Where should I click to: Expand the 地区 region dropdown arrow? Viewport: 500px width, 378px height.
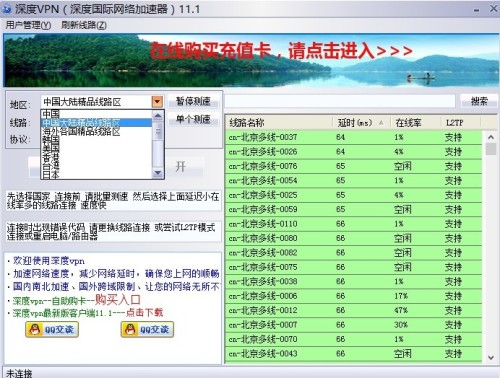157,101
